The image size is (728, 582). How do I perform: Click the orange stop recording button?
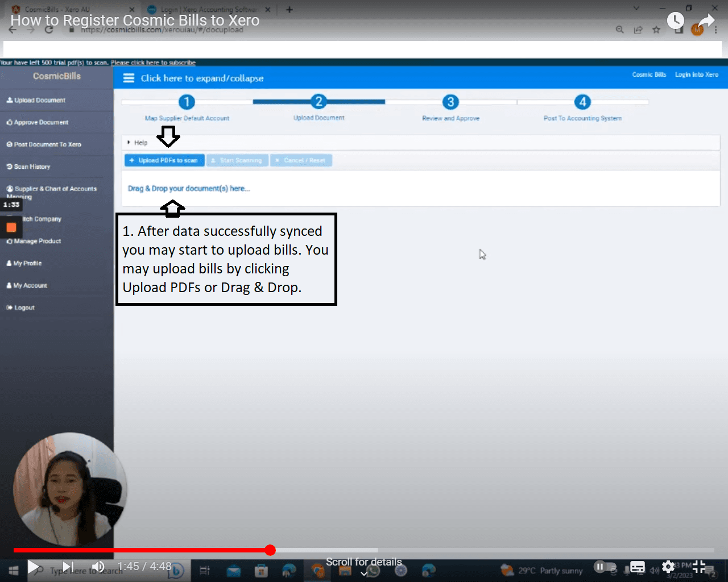tap(11, 228)
